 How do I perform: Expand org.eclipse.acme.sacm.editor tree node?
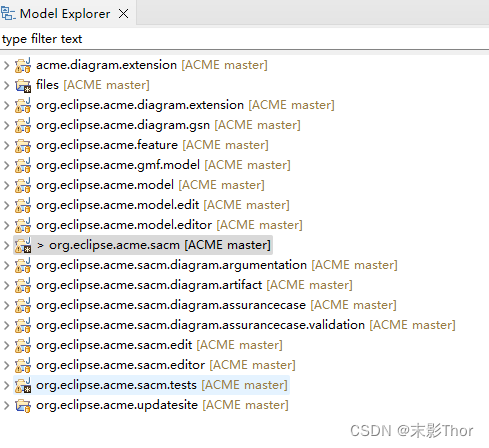[6, 365]
